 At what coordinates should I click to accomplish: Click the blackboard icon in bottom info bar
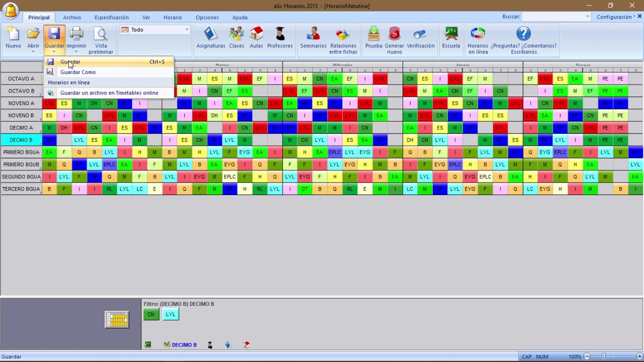coord(148,345)
